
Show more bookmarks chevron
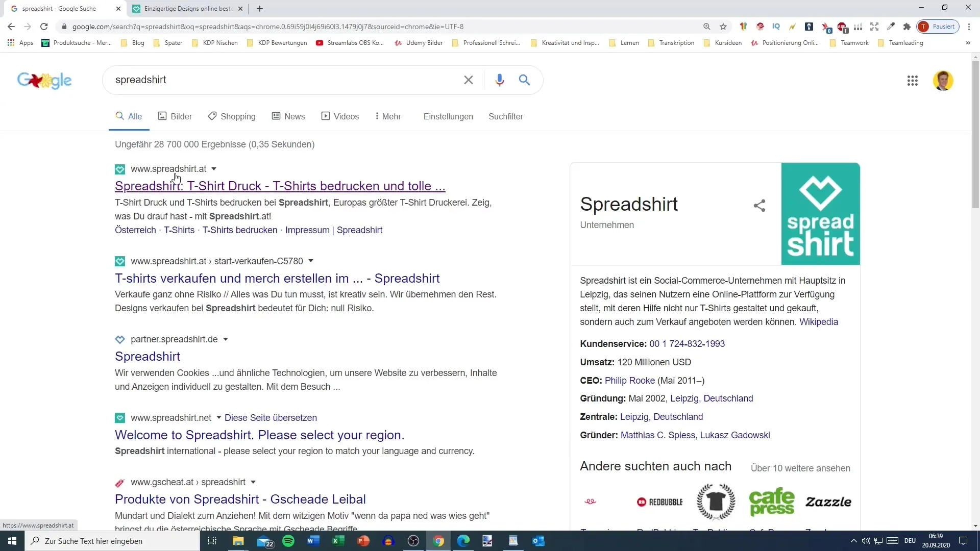pyautogui.click(x=968, y=43)
